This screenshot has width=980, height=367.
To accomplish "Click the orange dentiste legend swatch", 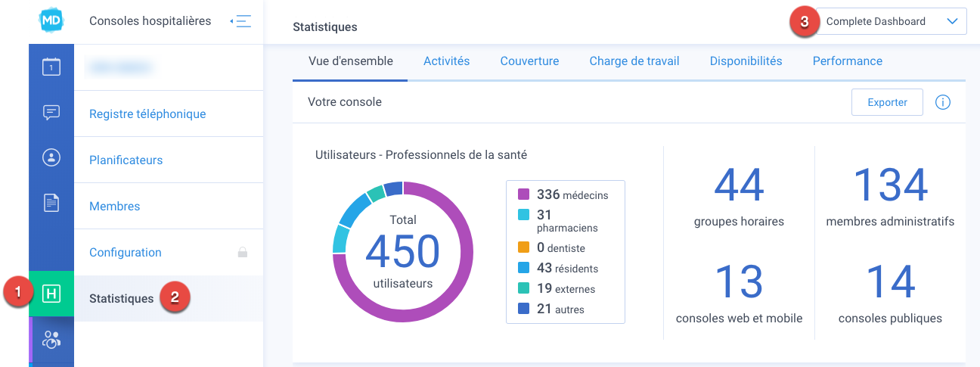I will click(x=523, y=247).
